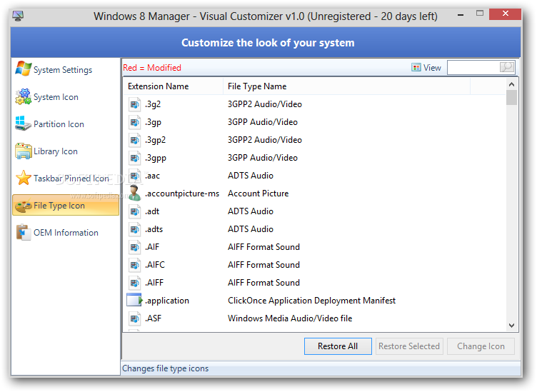Screen dimensions: 537x392
Task: Click the scrollbar down arrow
Action: point(512,326)
